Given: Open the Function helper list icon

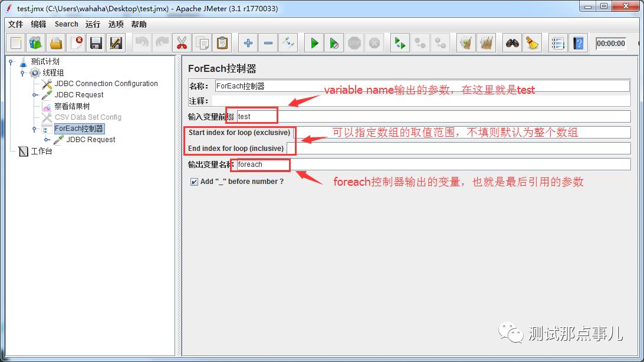Looking at the screenshot, I should coord(558,42).
